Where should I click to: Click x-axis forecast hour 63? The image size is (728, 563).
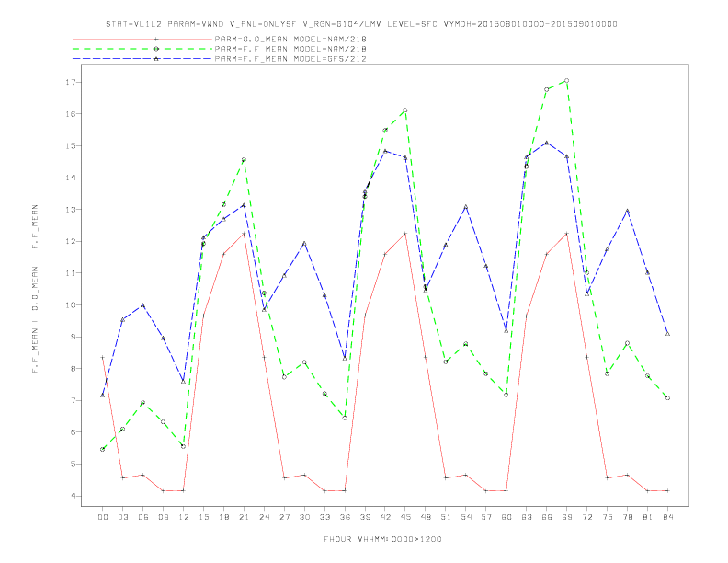click(527, 517)
